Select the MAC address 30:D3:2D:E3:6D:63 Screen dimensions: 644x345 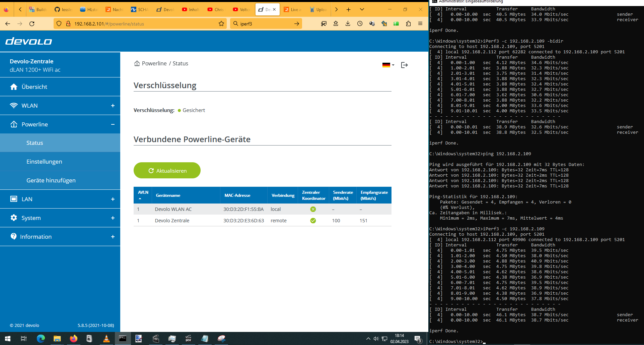pos(243,221)
